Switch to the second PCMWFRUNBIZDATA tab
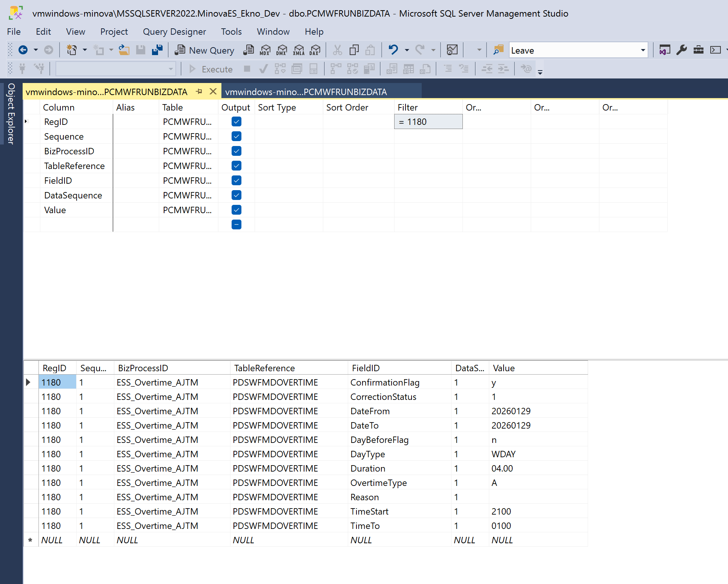728x584 pixels. coord(306,92)
